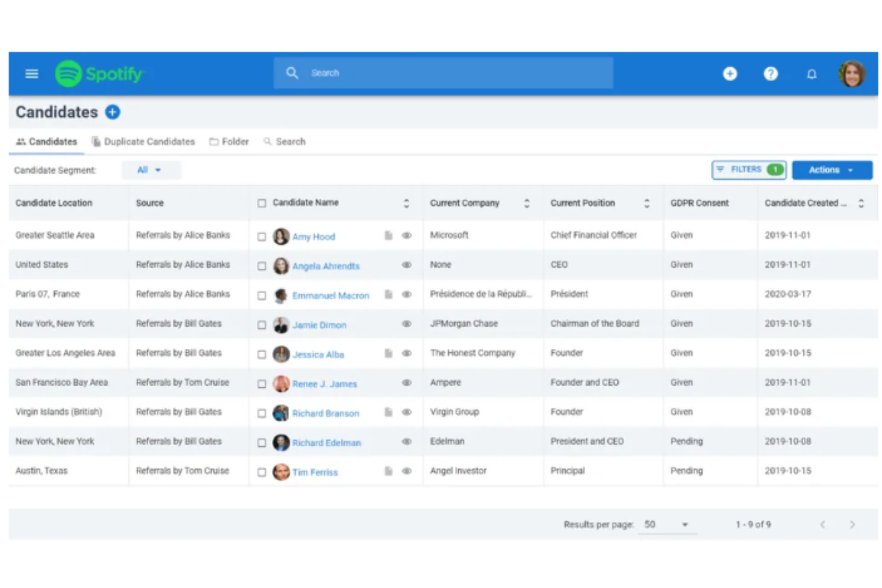Preview Richard Edelman with the eye icon
The width and height of the screenshot is (882, 588).
(407, 442)
